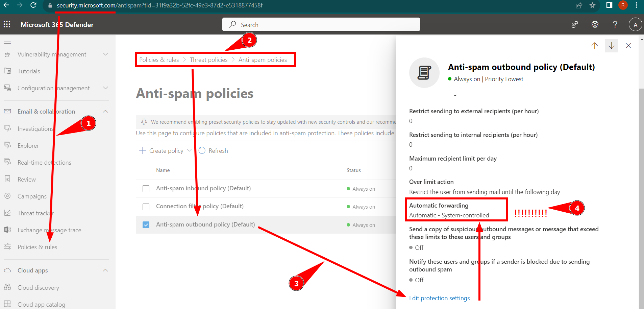Click Automatic - System-controlled value
644x309 pixels.
[449, 215]
